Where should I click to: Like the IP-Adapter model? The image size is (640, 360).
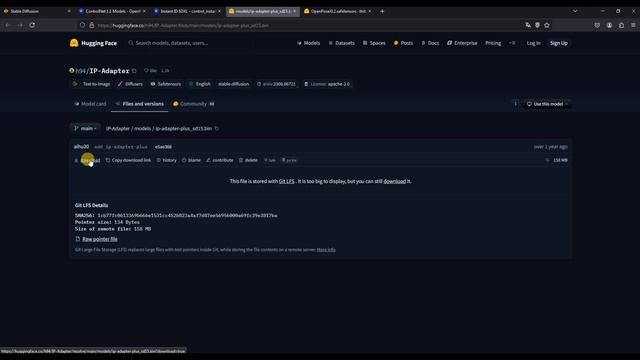[151, 71]
